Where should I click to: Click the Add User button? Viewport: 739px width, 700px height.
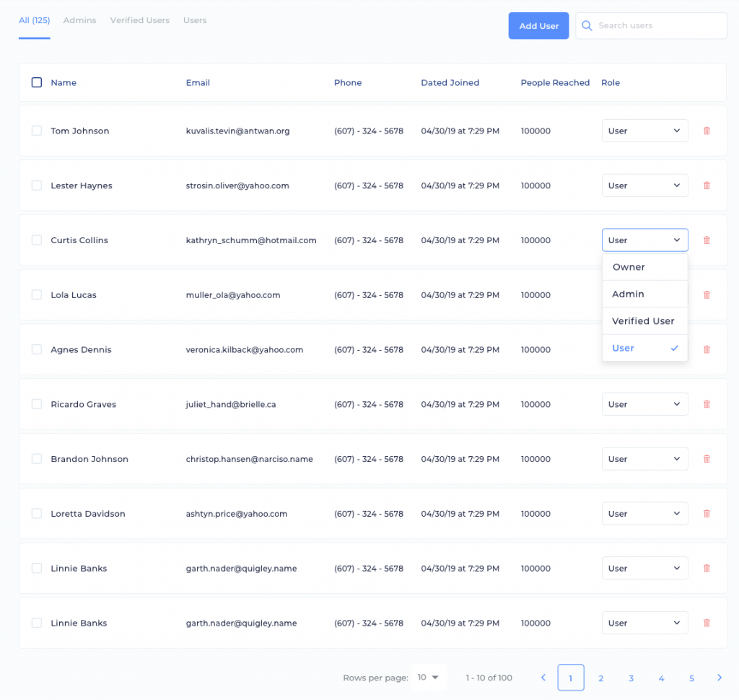click(538, 25)
